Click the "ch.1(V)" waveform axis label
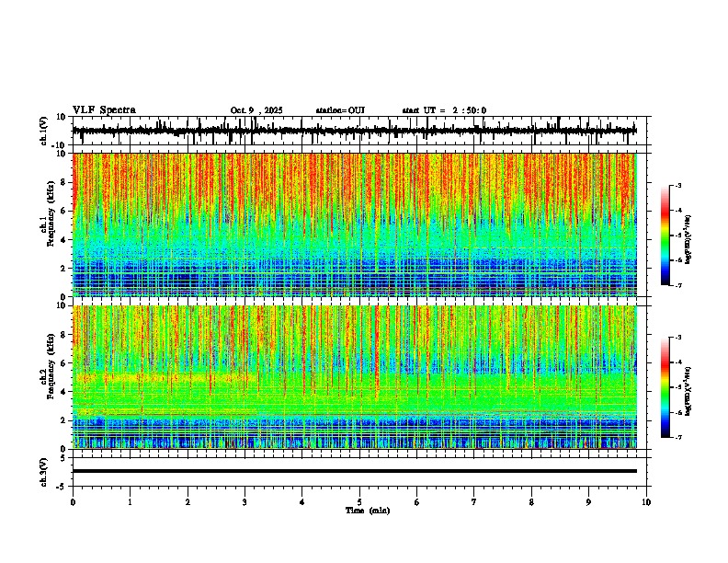728x563 pixels. coord(44,131)
